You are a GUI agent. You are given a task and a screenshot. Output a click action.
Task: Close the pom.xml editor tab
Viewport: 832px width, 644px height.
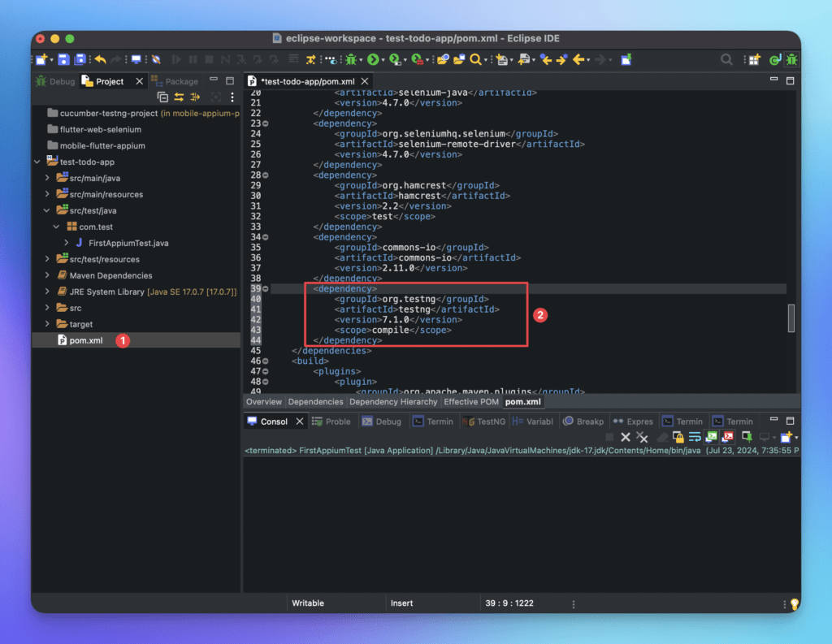pos(365,81)
